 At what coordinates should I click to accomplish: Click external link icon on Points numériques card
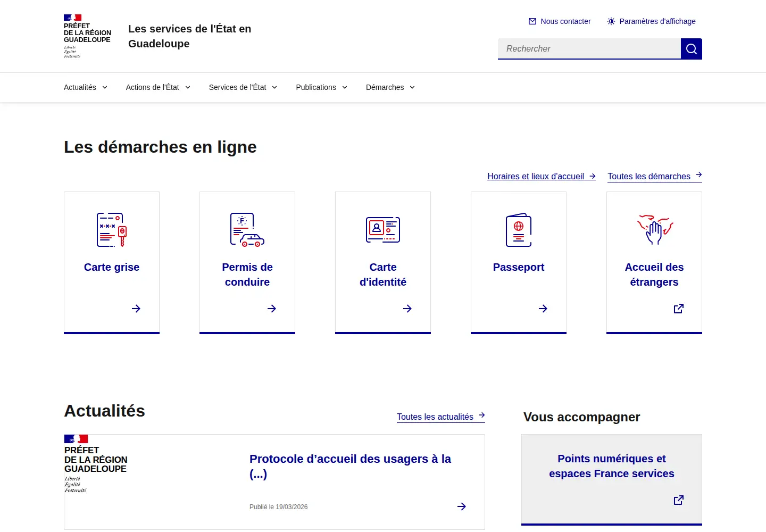[679, 500]
